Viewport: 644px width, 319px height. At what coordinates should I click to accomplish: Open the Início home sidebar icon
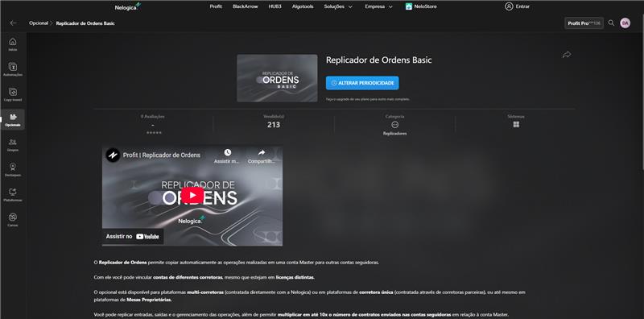(x=13, y=44)
